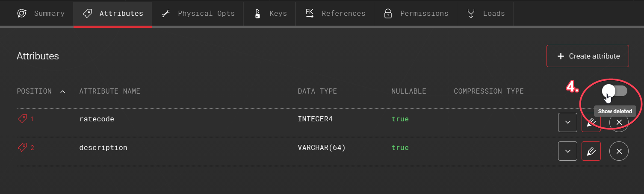
Task: Switch to the Loads tab
Action: pyautogui.click(x=485, y=13)
